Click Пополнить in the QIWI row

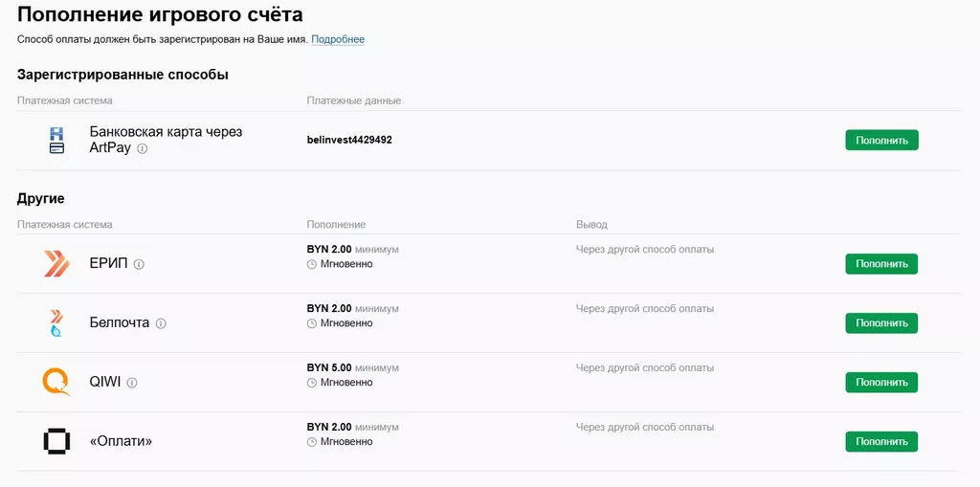tap(880, 383)
